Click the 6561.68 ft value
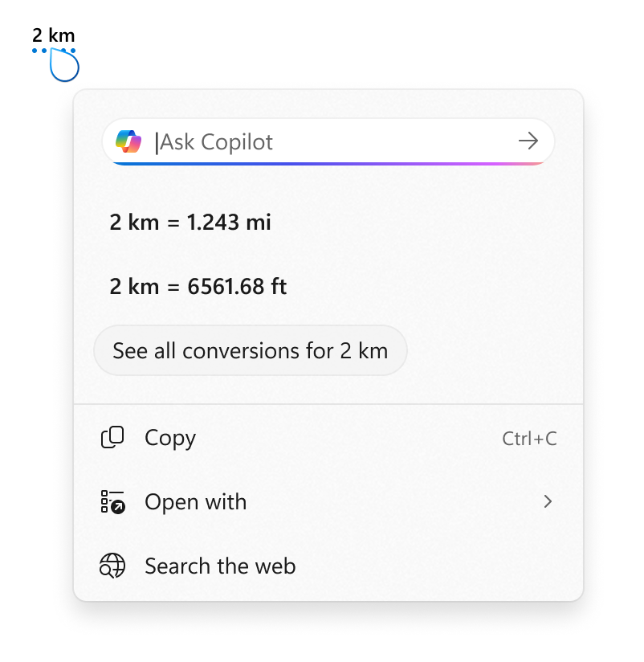The image size is (644, 662). coord(237,286)
